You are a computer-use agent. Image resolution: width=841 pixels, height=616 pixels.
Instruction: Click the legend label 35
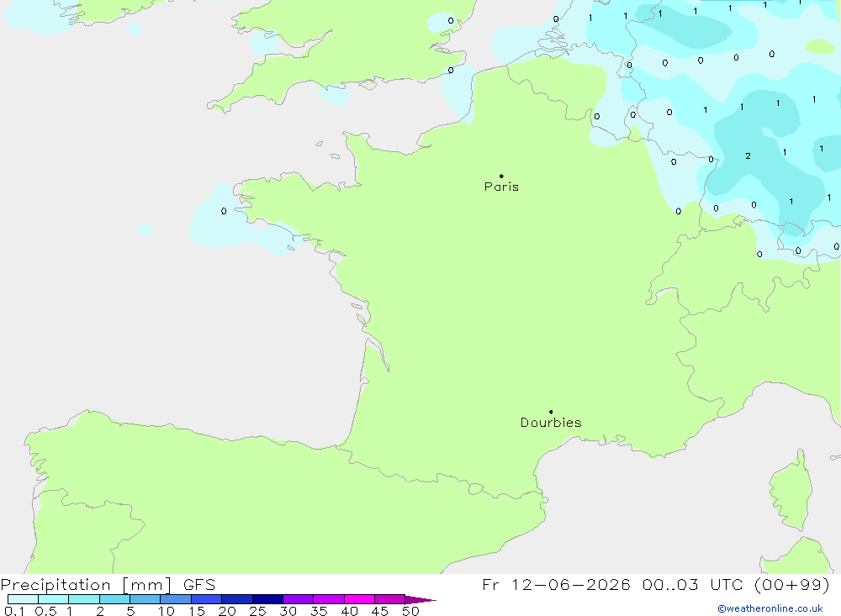(319, 611)
